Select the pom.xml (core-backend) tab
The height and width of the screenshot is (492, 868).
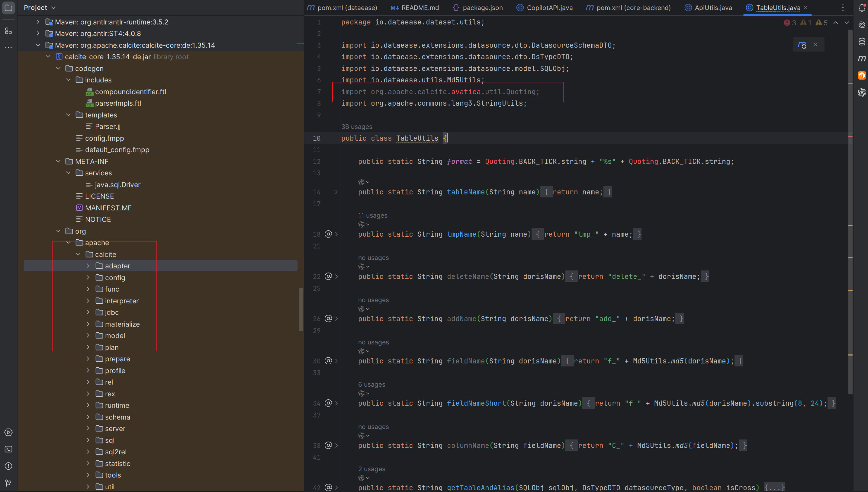click(627, 8)
